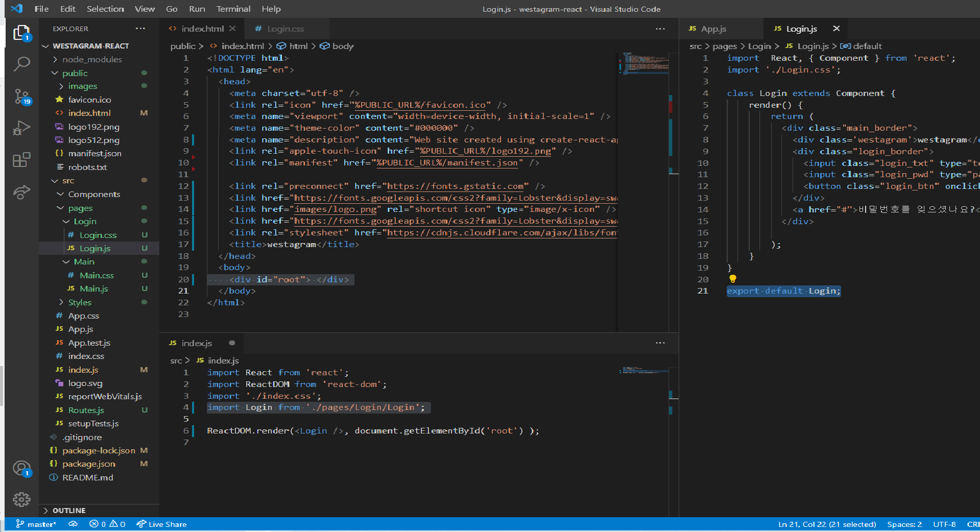Screen dimensions: 980x532
Task: Click the index.html minimap preview
Action: [x=643, y=63]
